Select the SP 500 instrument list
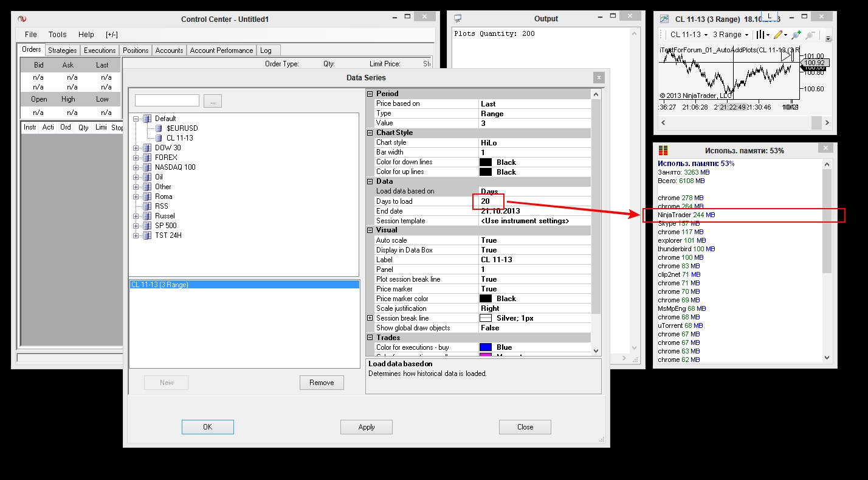The image size is (868, 480). click(165, 226)
